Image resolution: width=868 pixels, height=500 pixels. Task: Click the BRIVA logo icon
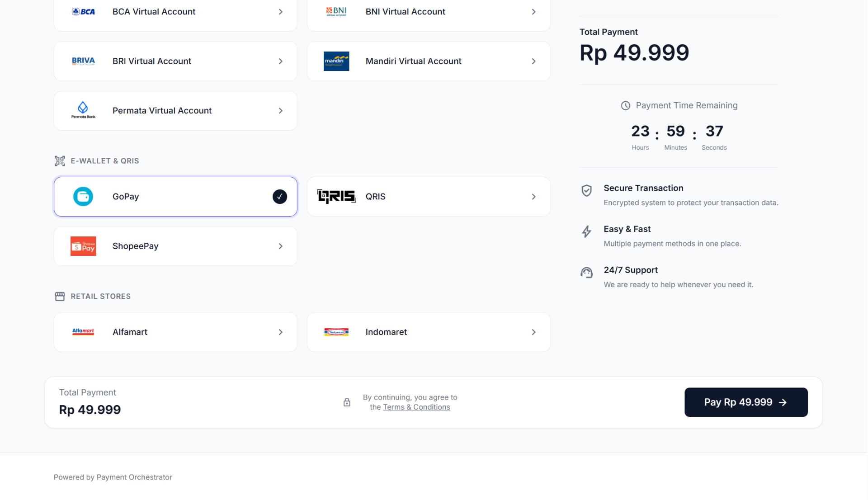pos(83,61)
